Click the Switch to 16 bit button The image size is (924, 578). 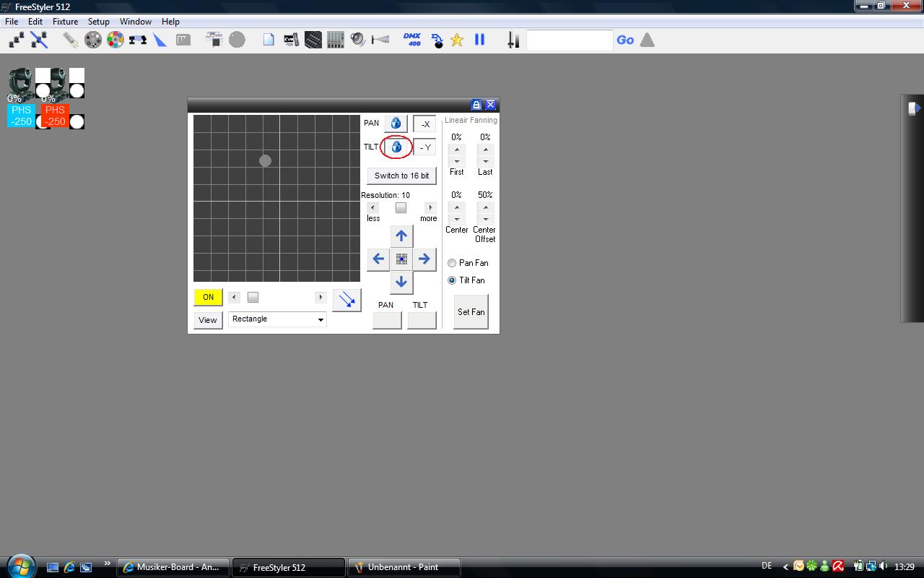(x=401, y=176)
